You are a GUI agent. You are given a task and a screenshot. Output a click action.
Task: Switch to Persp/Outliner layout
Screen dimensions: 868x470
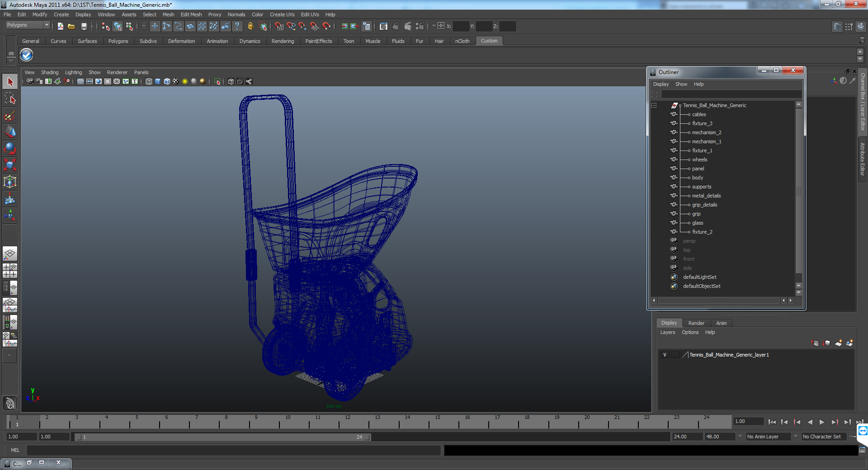coord(10,288)
